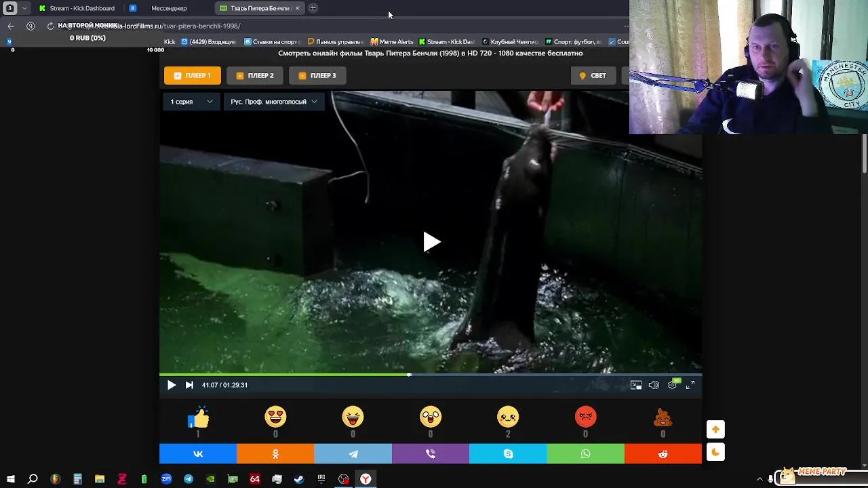
Task: Click the player volume speaker icon
Action: pos(654,385)
